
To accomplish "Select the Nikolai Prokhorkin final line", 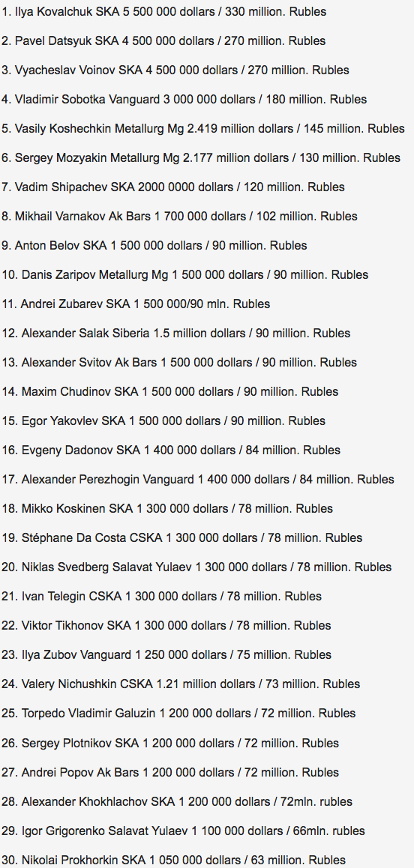I will 174,861.
